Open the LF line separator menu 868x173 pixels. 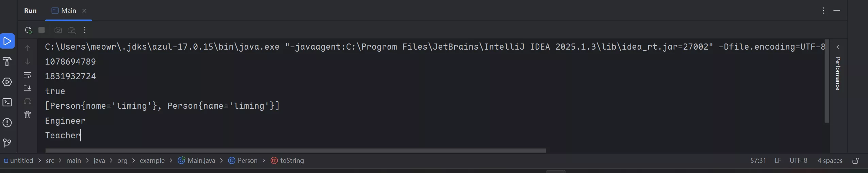(778, 161)
